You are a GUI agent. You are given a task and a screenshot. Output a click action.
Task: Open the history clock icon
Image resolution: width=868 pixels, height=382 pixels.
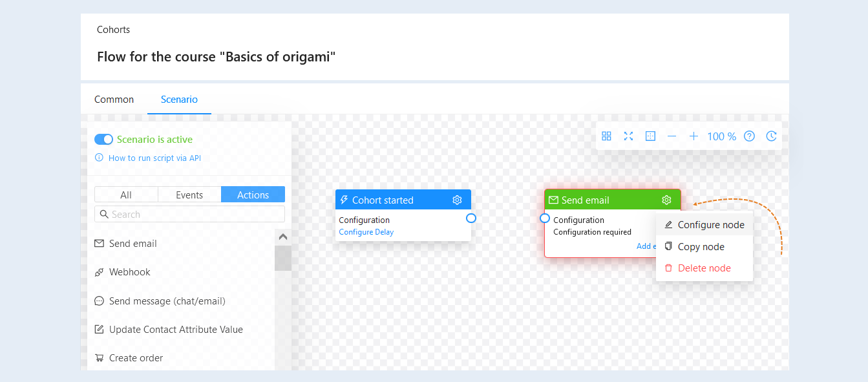pyautogui.click(x=771, y=136)
